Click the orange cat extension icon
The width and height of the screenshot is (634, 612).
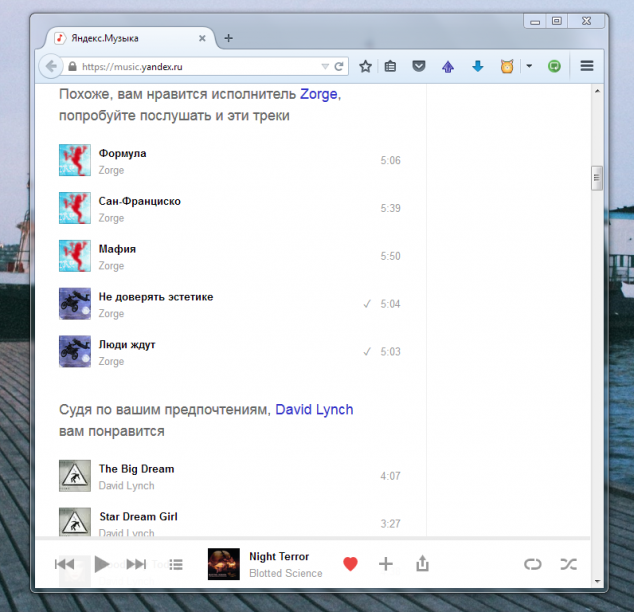click(507, 66)
